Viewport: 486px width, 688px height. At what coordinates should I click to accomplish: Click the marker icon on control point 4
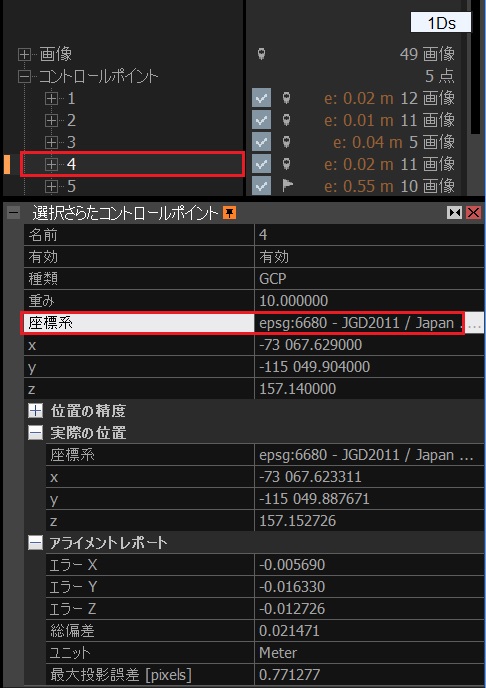click(286, 164)
